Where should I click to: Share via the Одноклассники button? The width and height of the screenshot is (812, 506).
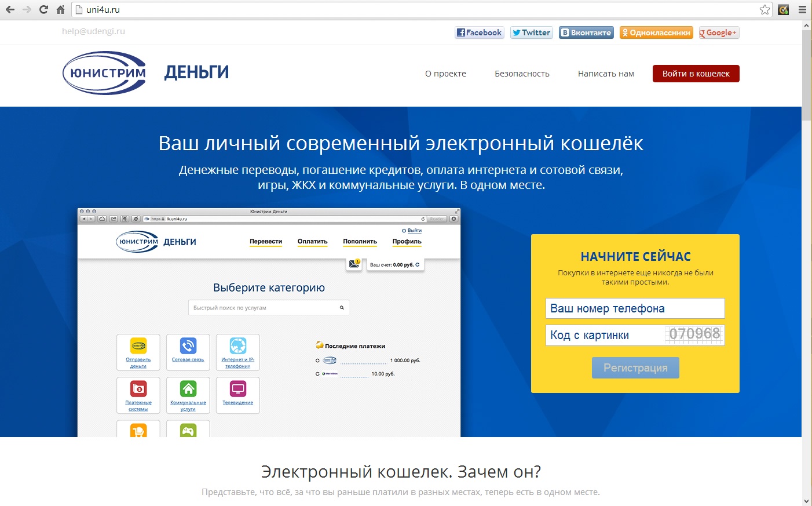[656, 32]
